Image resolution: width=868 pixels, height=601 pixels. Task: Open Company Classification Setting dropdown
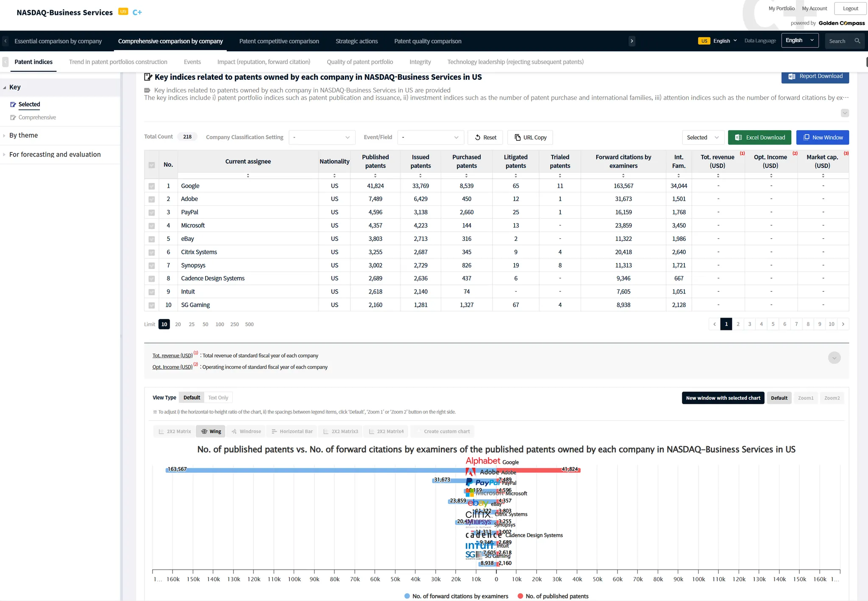(322, 137)
